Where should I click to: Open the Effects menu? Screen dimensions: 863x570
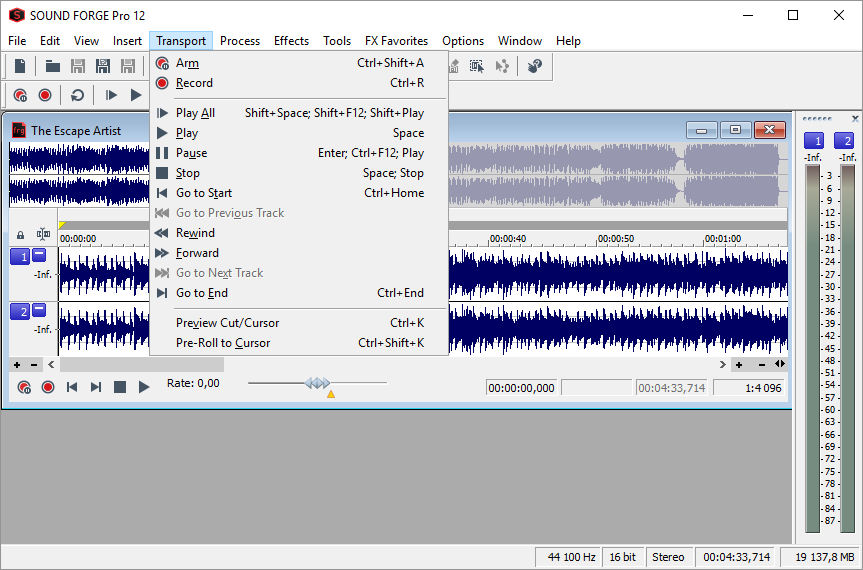click(x=291, y=41)
